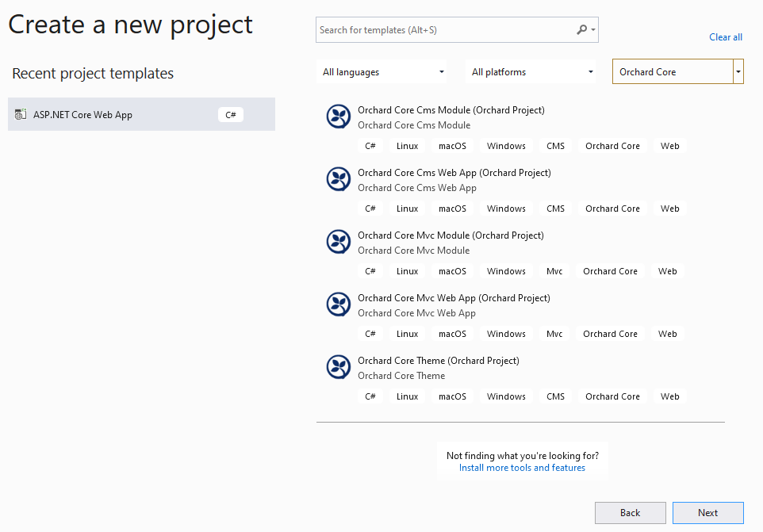Click the Back button
The width and height of the screenshot is (763, 532).
click(631, 512)
